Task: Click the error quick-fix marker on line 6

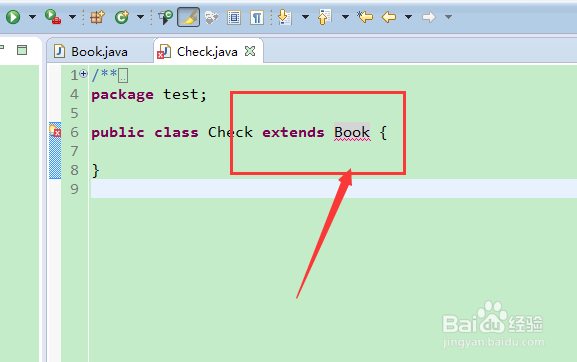Action: click(55, 131)
